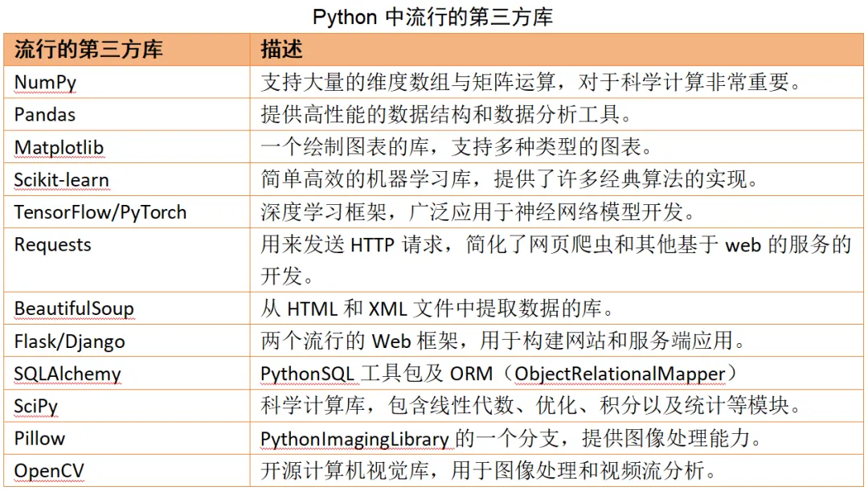
Task: Click the 'Requests' cell
Action: click(x=127, y=260)
